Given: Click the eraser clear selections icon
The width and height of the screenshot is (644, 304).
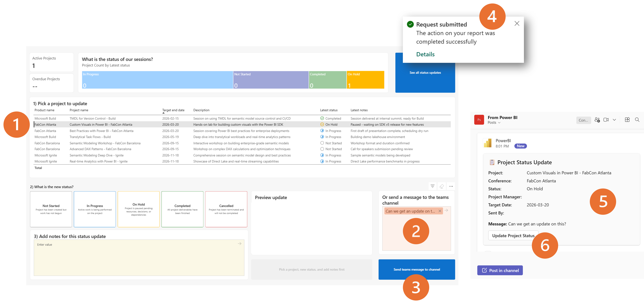Looking at the screenshot, I should (x=442, y=186).
